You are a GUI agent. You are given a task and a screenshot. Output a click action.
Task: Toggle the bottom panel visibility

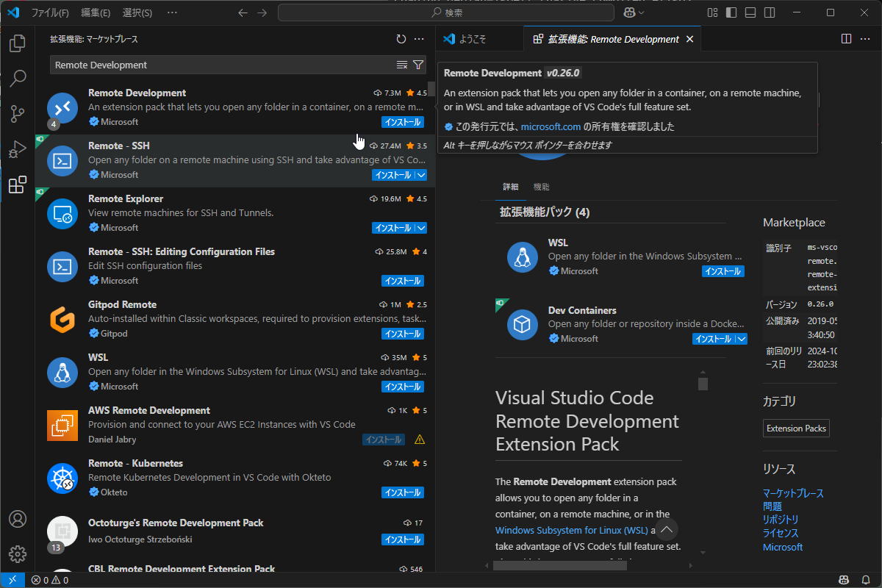(x=750, y=12)
